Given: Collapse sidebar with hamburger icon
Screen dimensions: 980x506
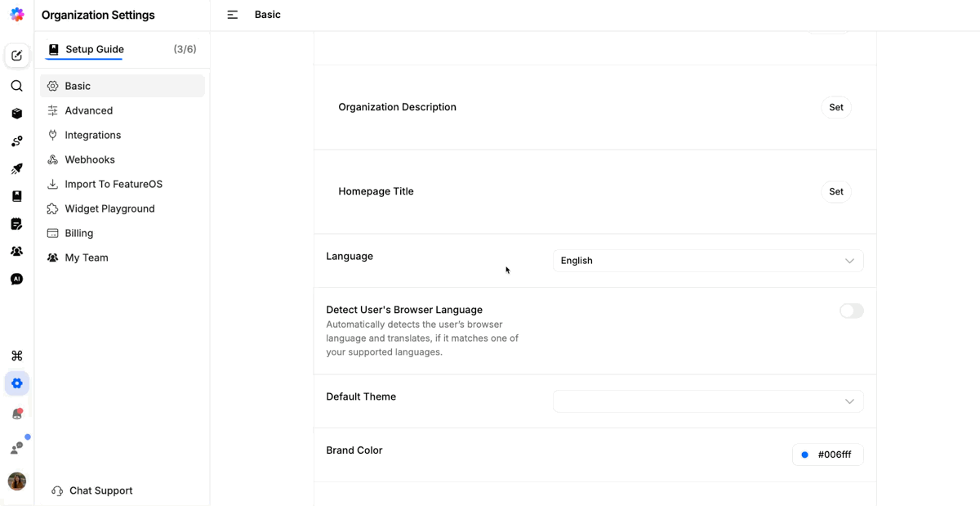Looking at the screenshot, I should pos(233,15).
